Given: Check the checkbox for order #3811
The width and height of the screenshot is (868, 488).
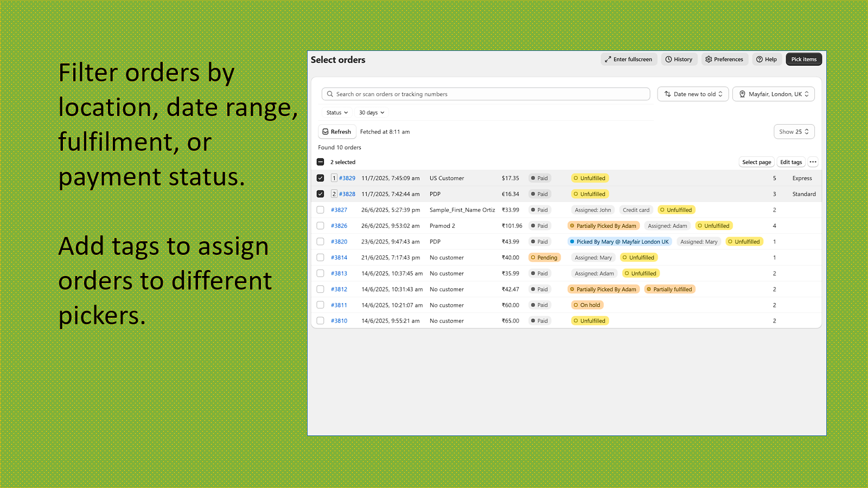Looking at the screenshot, I should point(320,305).
